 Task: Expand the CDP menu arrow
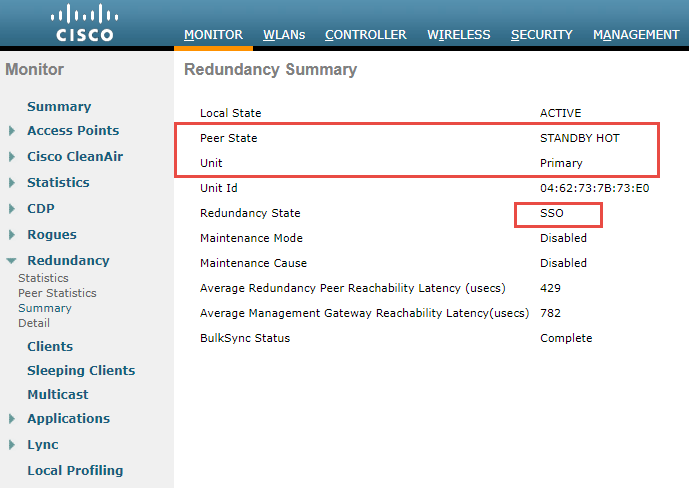(12, 209)
